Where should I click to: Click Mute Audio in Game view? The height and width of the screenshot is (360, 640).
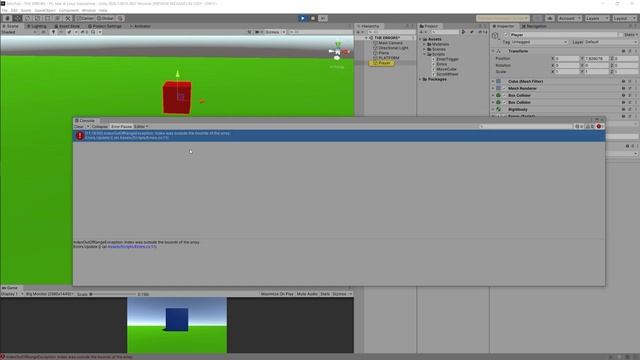point(307,294)
